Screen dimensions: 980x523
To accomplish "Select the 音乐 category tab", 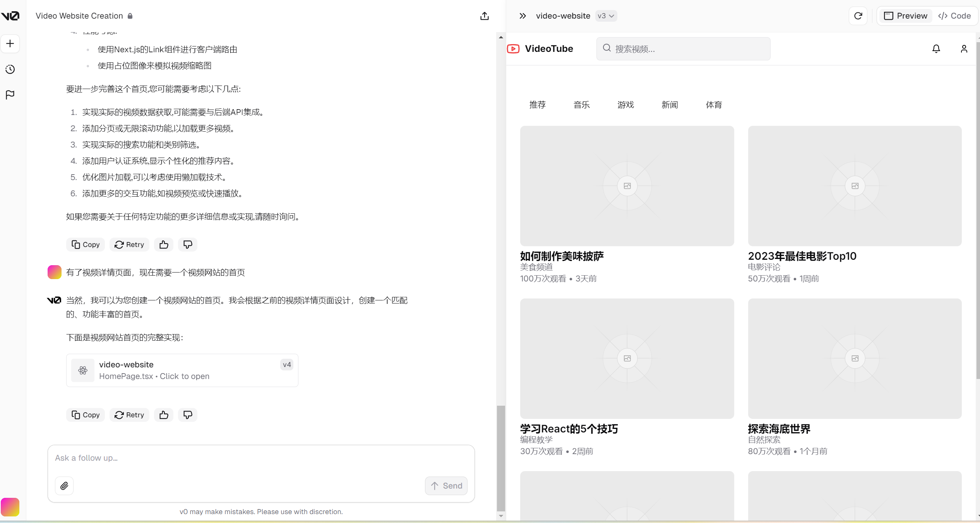I will pyautogui.click(x=581, y=105).
